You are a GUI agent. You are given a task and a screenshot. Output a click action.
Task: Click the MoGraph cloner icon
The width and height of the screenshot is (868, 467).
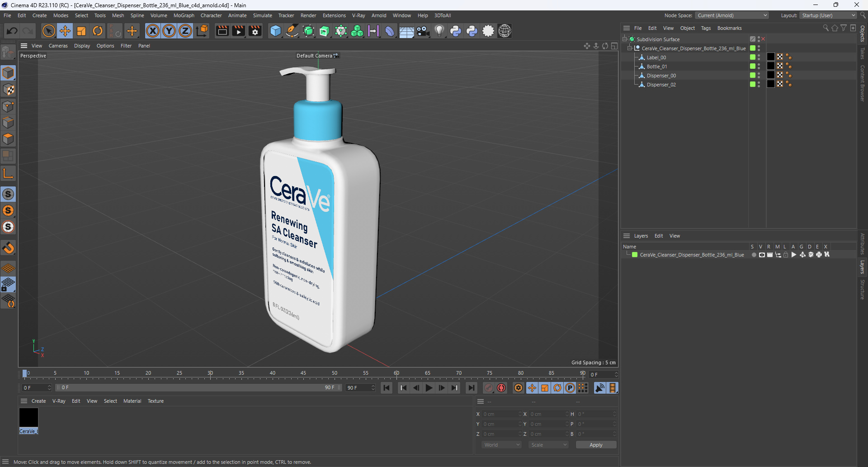click(x=357, y=31)
